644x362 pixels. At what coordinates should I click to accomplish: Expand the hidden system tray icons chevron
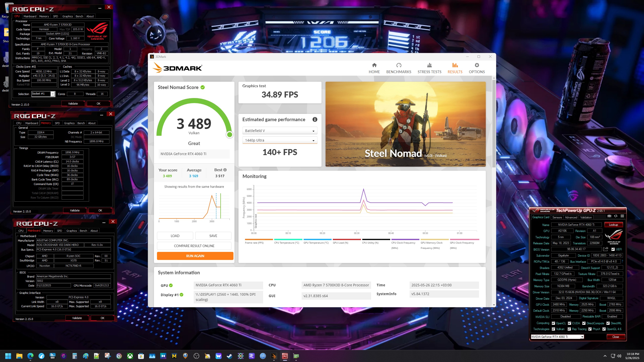click(x=605, y=356)
